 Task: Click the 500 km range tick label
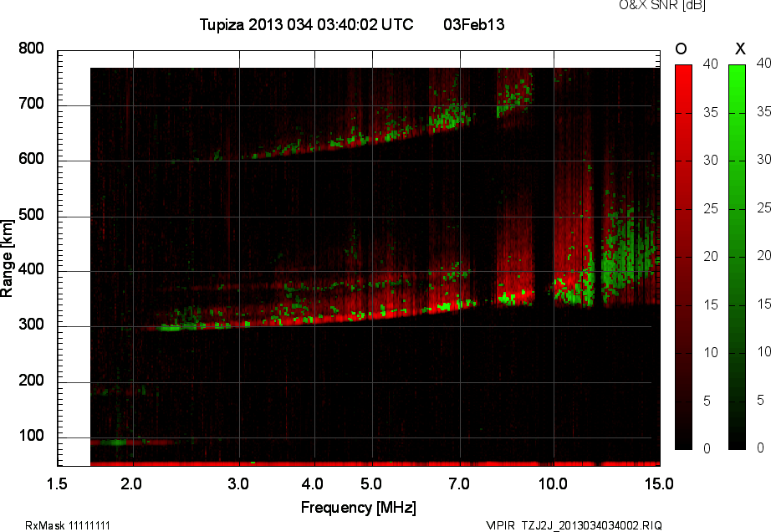(x=32, y=215)
